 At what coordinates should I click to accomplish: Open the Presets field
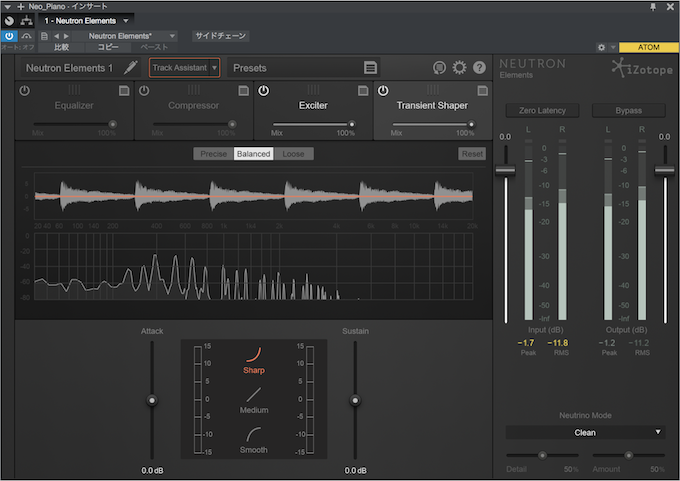coord(304,68)
